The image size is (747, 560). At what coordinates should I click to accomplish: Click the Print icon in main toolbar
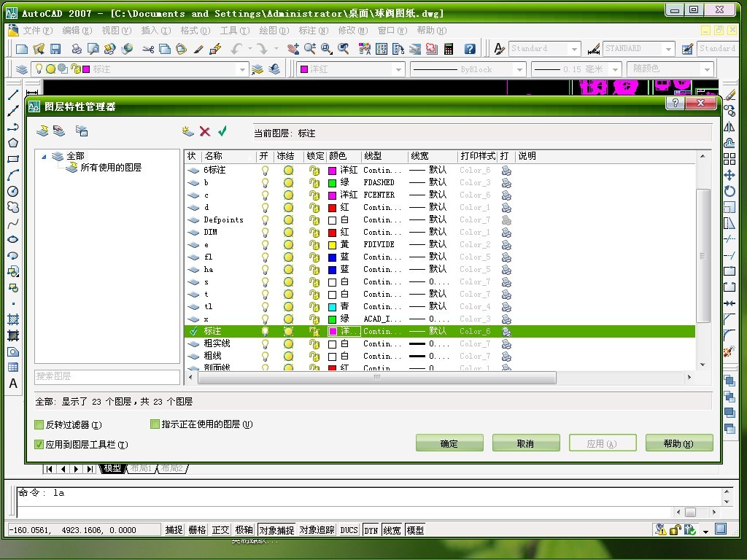click(77, 49)
